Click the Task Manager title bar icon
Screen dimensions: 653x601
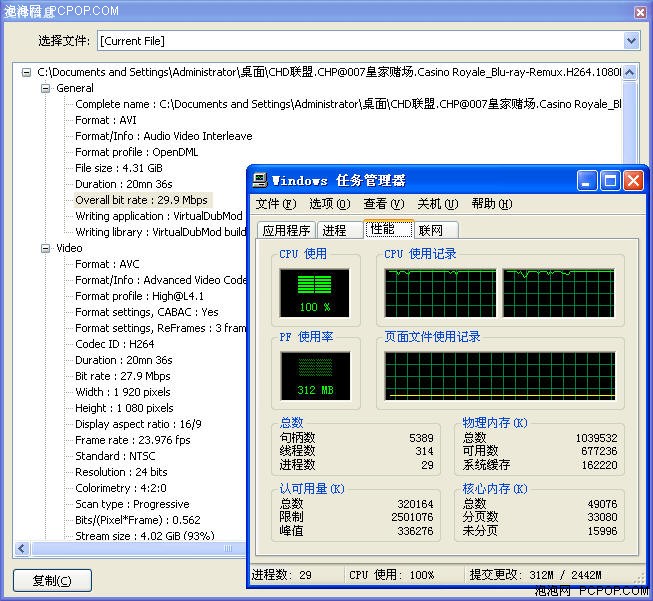click(x=260, y=180)
